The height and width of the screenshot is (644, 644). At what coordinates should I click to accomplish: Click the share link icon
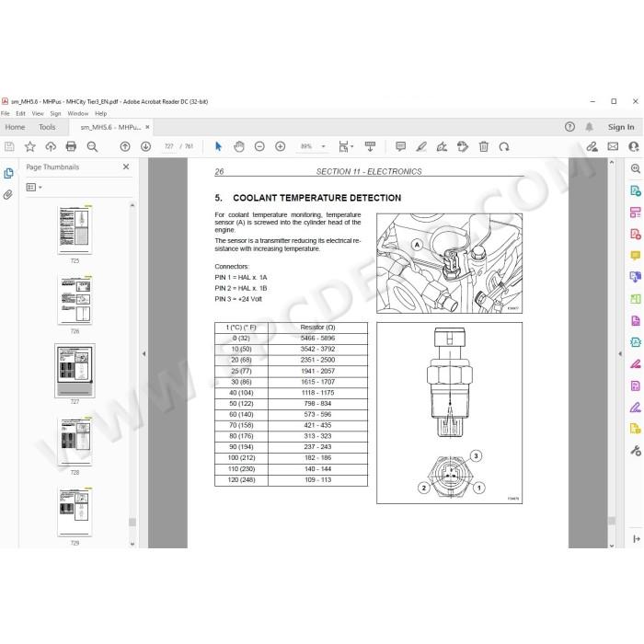[592, 146]
